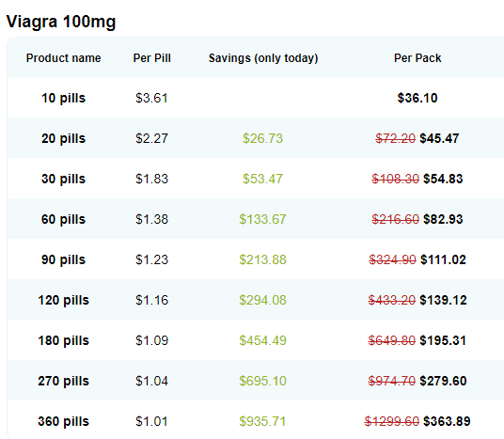Choose the 360 pills option

pos(63,421)
